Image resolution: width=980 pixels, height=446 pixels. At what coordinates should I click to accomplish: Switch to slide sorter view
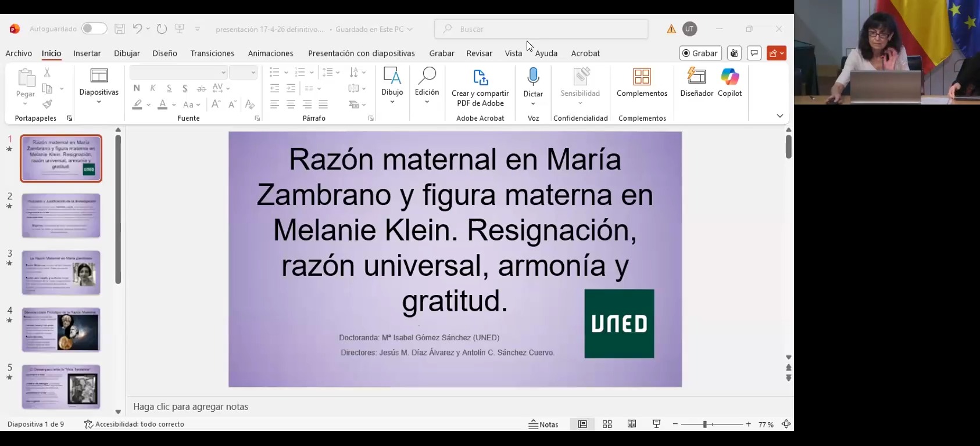click(x=607, y=425)
